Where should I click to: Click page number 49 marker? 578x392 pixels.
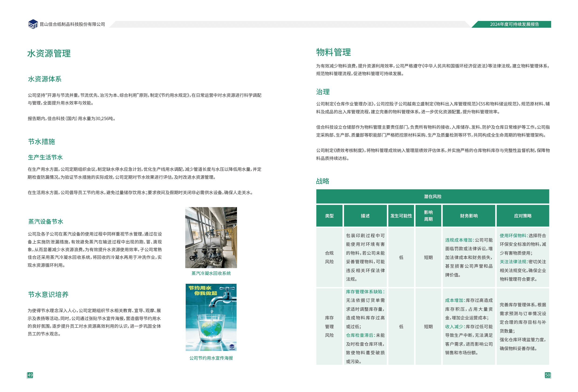pyautogui.click(x=30, y=375)
